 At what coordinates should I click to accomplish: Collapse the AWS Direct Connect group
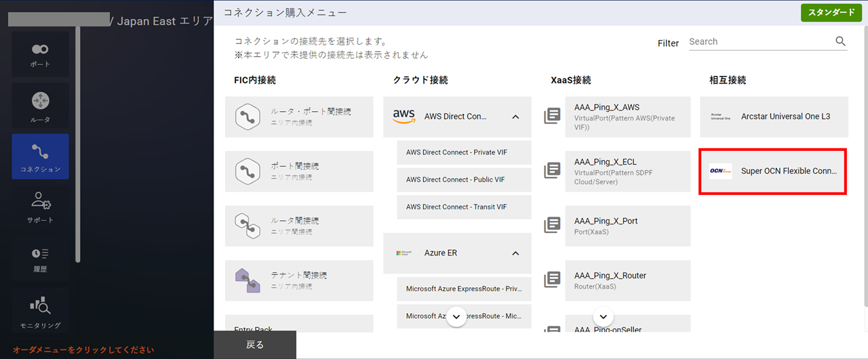click(x=515, y=117)
